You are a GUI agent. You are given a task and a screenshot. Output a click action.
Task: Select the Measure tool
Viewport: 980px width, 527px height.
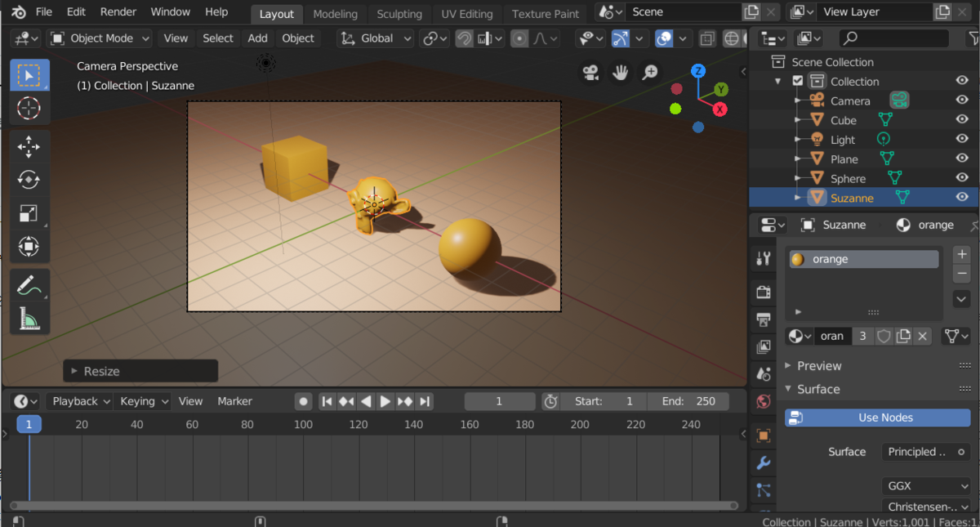(x=29, y=318)
